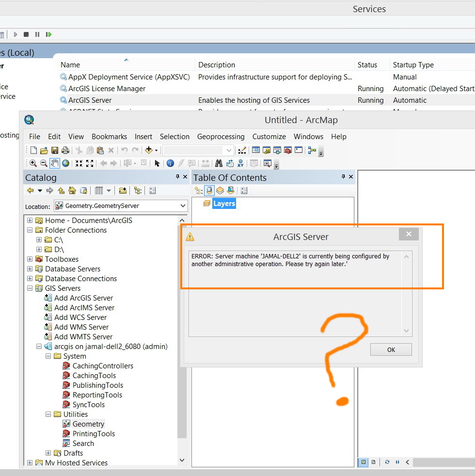Collapse the System folder node

pyautogui.click(x=48, y=356)
